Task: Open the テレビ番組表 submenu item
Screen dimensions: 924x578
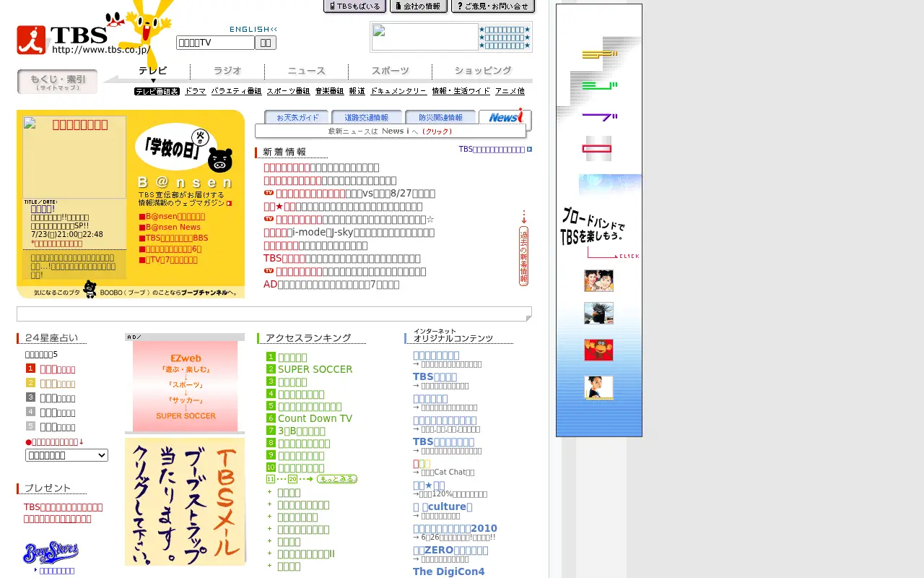Action: (x=157, y=91)
